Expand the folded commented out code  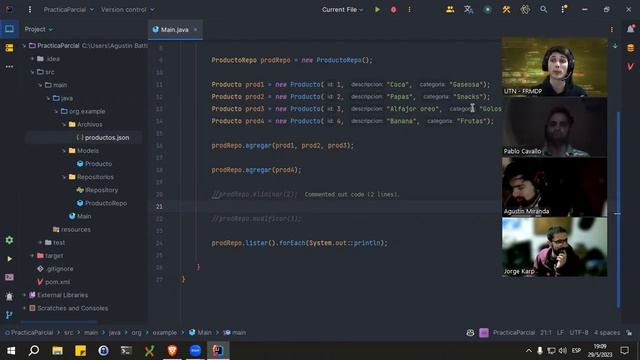pyautogui.click(x=352, y=195)
